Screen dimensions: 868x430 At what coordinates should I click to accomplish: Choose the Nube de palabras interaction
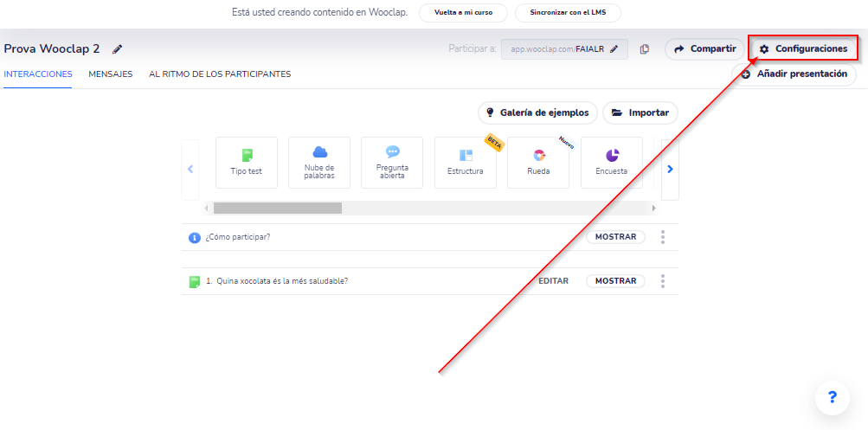coord(319,163)
